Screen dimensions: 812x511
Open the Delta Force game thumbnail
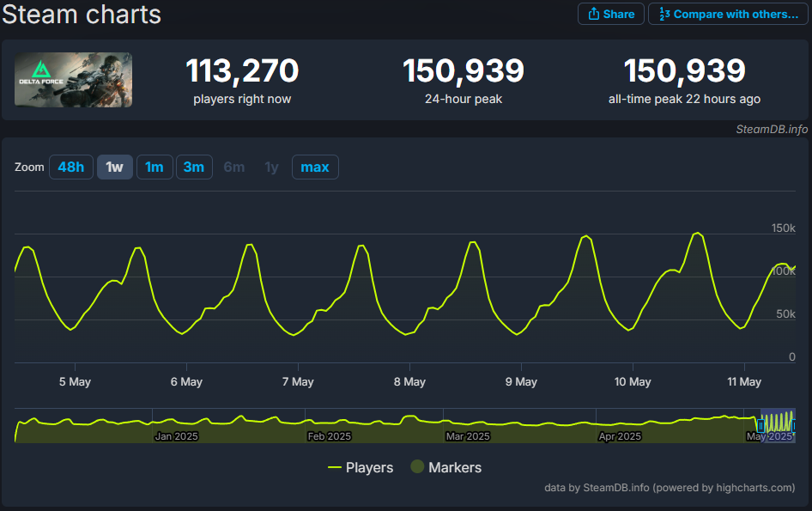pyautogui.click(x=74, y=80)
